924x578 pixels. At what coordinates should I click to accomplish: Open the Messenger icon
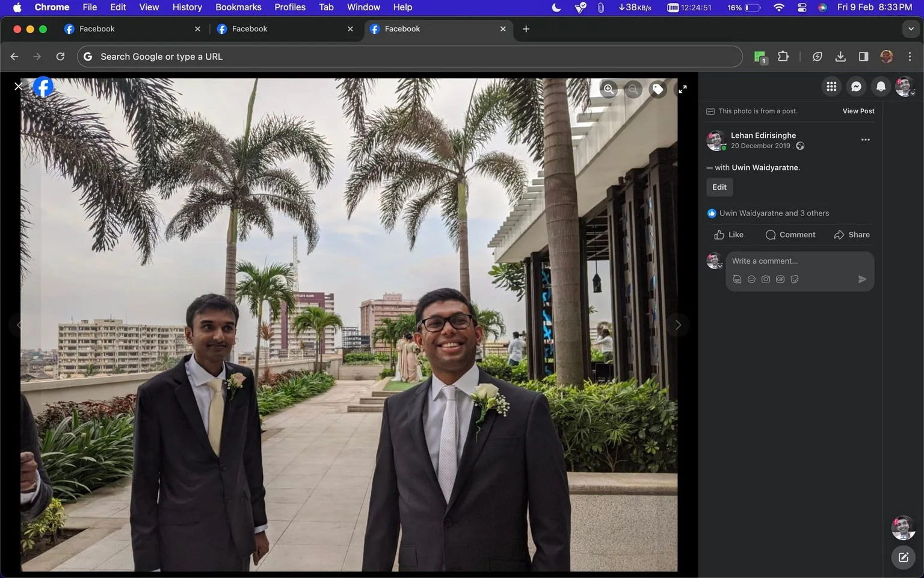pyautogui.click(x=856, y=87)
